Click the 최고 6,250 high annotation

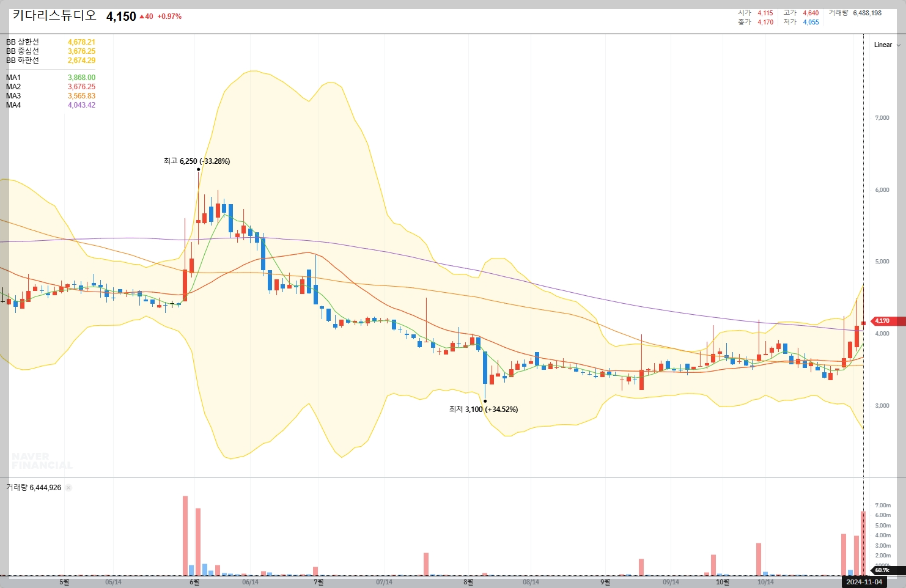196,161
